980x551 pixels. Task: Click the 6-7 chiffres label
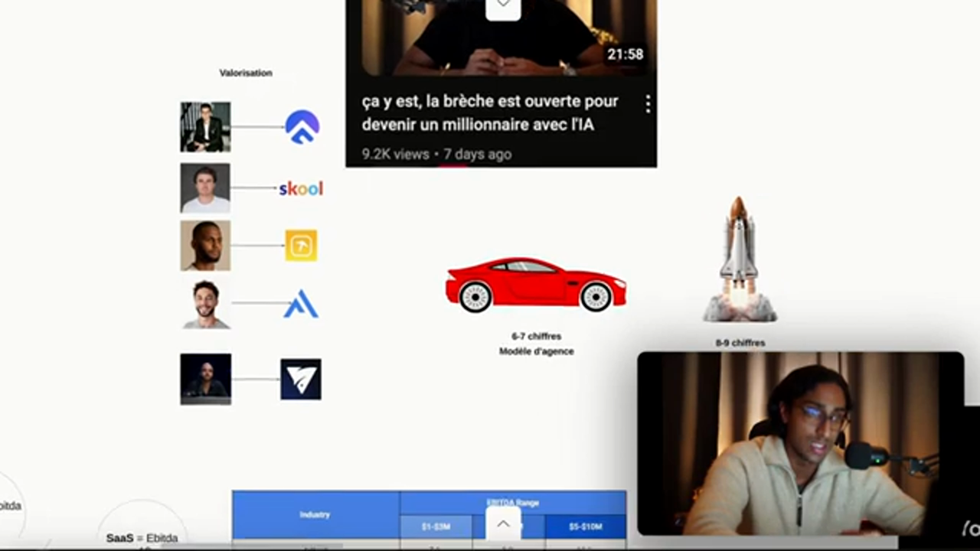click(536, 336)
